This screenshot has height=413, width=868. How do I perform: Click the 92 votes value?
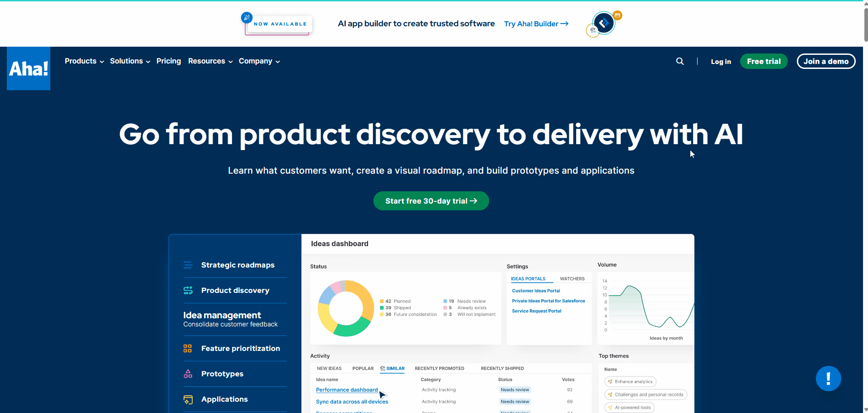[570, 390]
